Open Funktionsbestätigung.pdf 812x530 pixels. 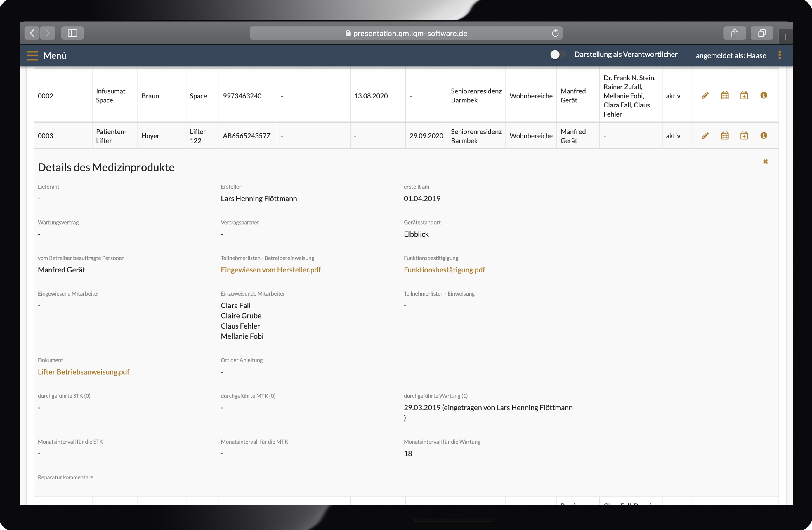click(444, 270)
